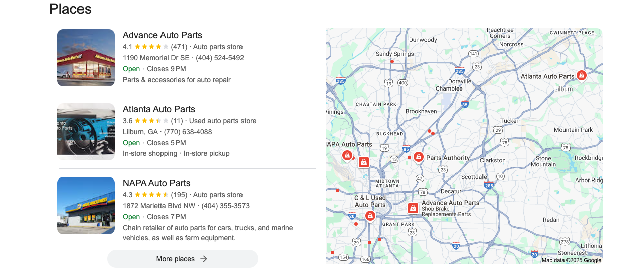Click the C & L Used Auto Parts pin
Viewport: 644px width, 268px height.
pyautogui.click(x=370, y=216)
